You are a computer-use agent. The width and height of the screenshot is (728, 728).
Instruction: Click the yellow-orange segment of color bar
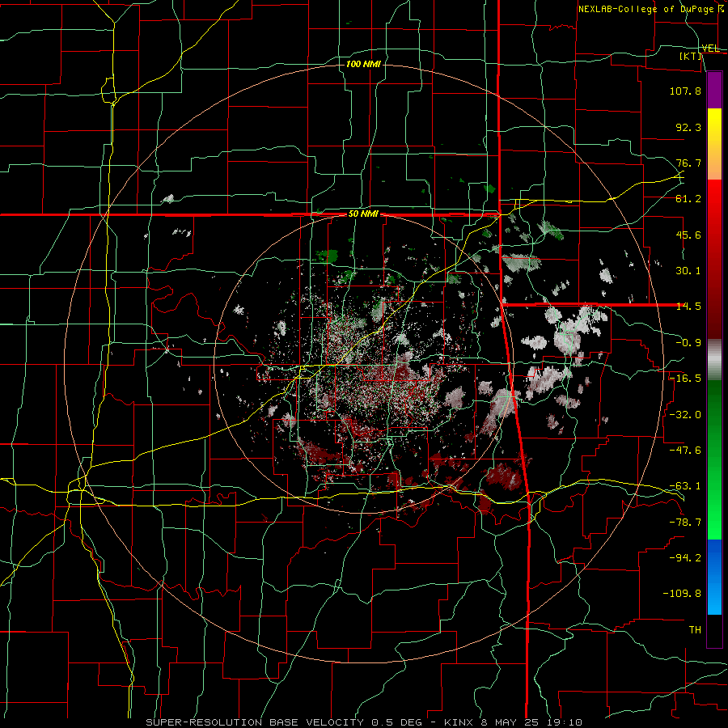point(714,144)
